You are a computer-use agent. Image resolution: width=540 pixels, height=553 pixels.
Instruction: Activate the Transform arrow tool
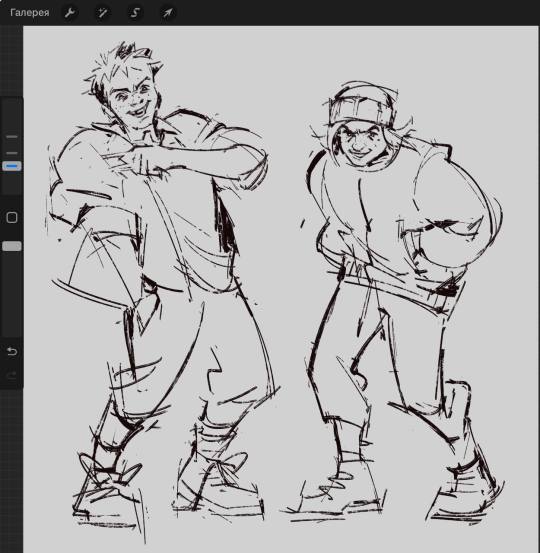[167, 13]
